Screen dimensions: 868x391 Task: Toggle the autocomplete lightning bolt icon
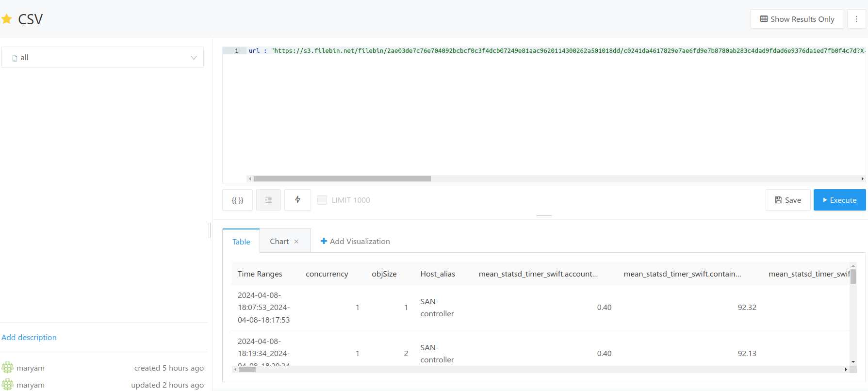tap(297, 200)
